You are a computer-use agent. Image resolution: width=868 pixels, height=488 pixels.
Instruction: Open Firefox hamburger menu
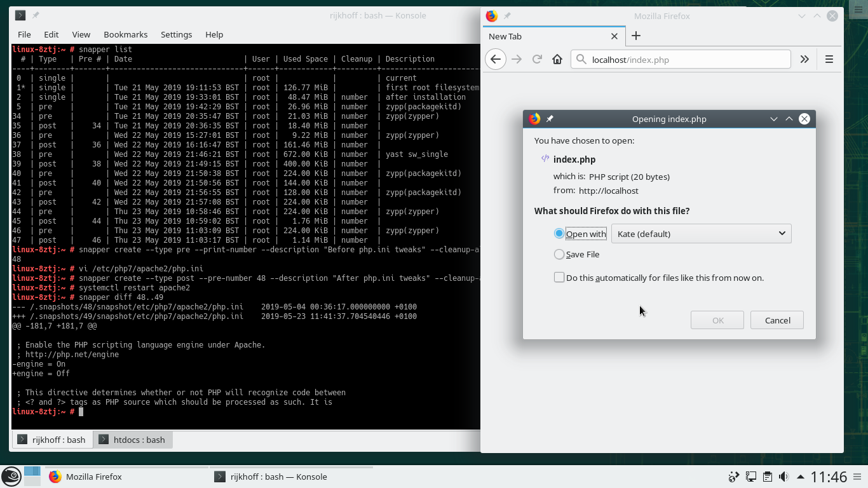pos(829,59)
